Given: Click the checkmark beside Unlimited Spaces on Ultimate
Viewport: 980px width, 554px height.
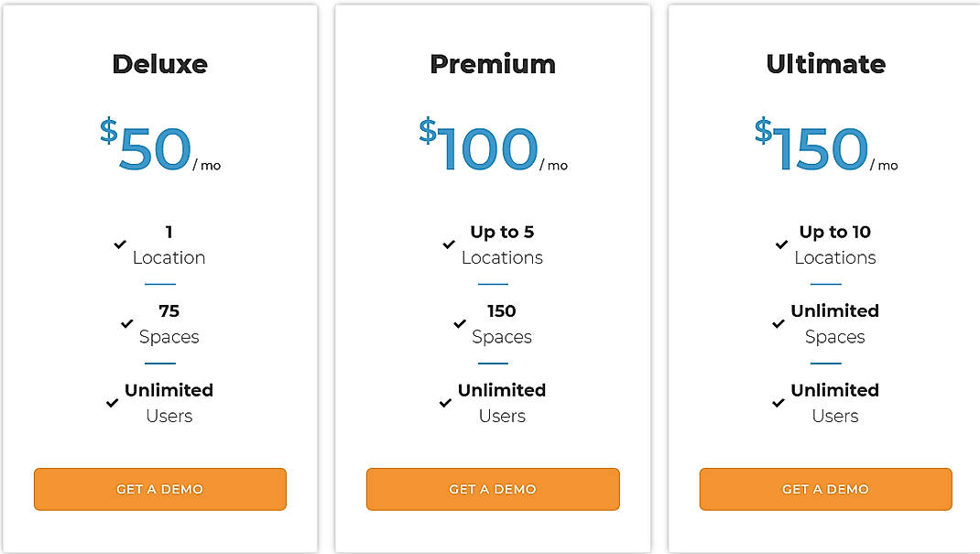Looking at the screenshot, I should (779, 323).
